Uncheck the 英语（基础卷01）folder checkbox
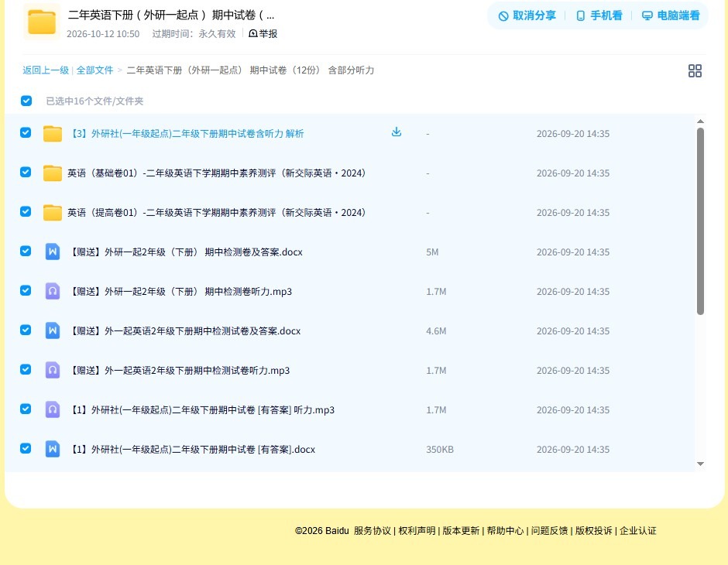Screen dimensions: 728x565 (x=26, y=172)
